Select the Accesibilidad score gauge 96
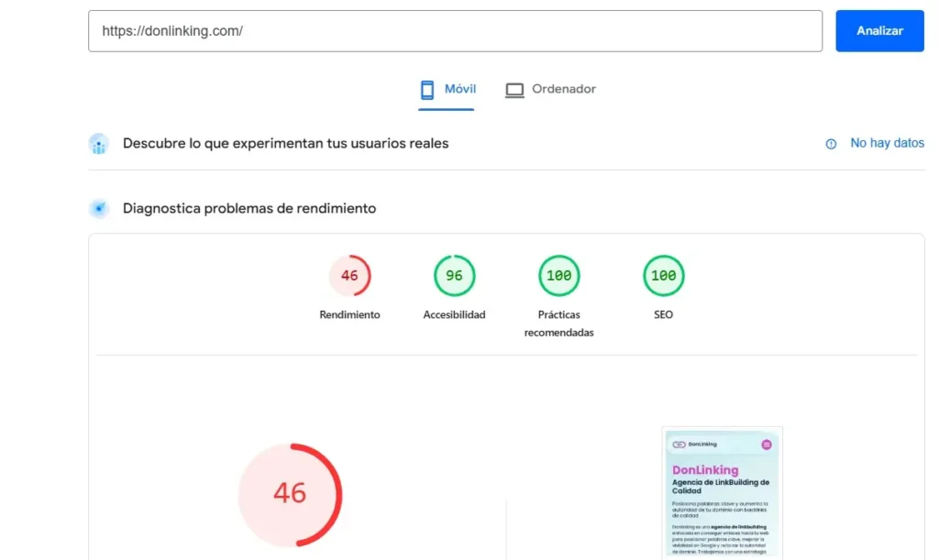Screen dimensions: 939x560 (455, 275)
